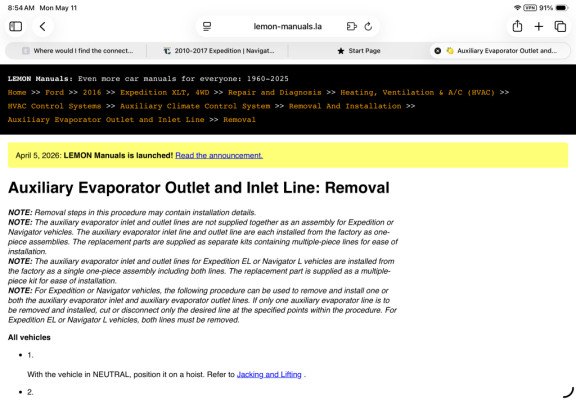The image size is (576, 400).
Task: Open the extensions icon in address bar
Action: tap(352, 26)
